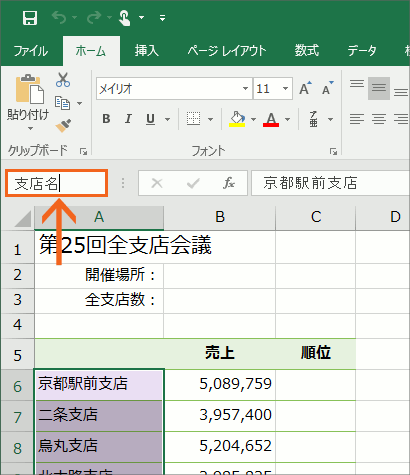Expand the font name dropdown arrow
The height and width of the screenshot is (475, 410).
[245, 89]
